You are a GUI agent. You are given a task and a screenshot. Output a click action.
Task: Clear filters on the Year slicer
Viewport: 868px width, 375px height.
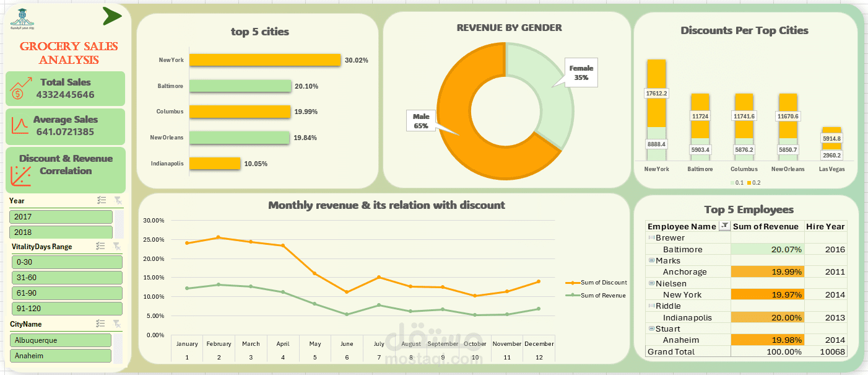click(117, 200)
